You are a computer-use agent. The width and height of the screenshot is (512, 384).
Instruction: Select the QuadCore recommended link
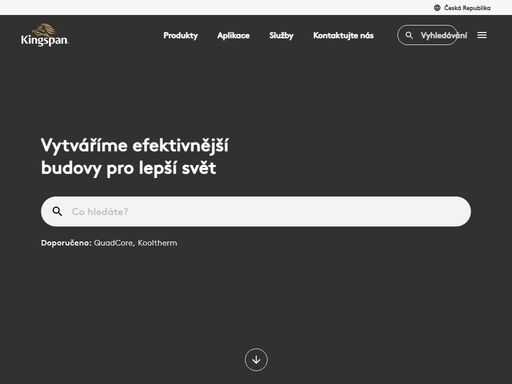[x=113, y=243]
